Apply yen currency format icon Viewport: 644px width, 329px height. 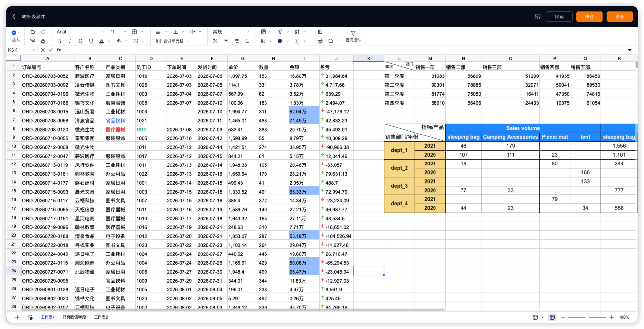(x=226, y=41)
